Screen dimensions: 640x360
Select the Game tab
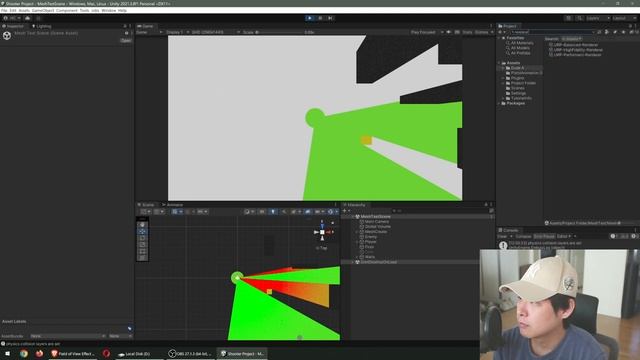(x=146, y=26)
